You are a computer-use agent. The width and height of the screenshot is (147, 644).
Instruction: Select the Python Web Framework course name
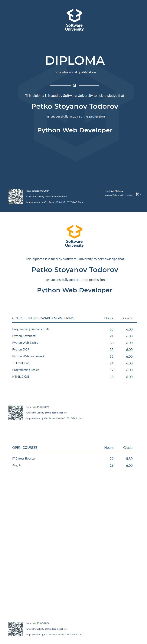pyautogui.click(x=28, y=356)
